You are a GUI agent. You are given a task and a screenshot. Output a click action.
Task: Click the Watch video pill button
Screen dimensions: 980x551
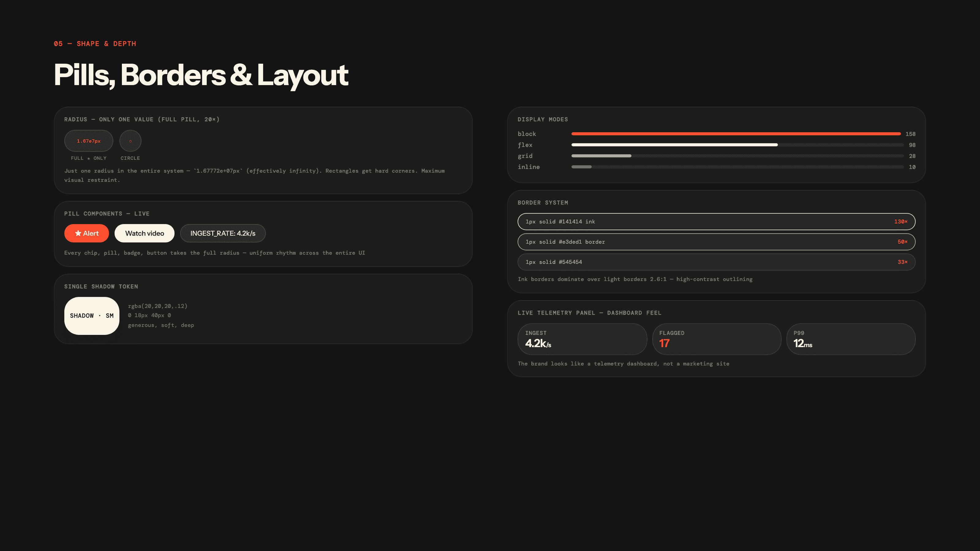coord(145,233)
